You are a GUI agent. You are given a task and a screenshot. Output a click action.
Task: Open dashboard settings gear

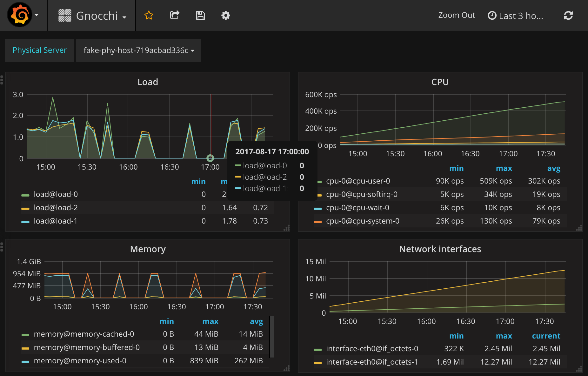(x=225, y=15)
